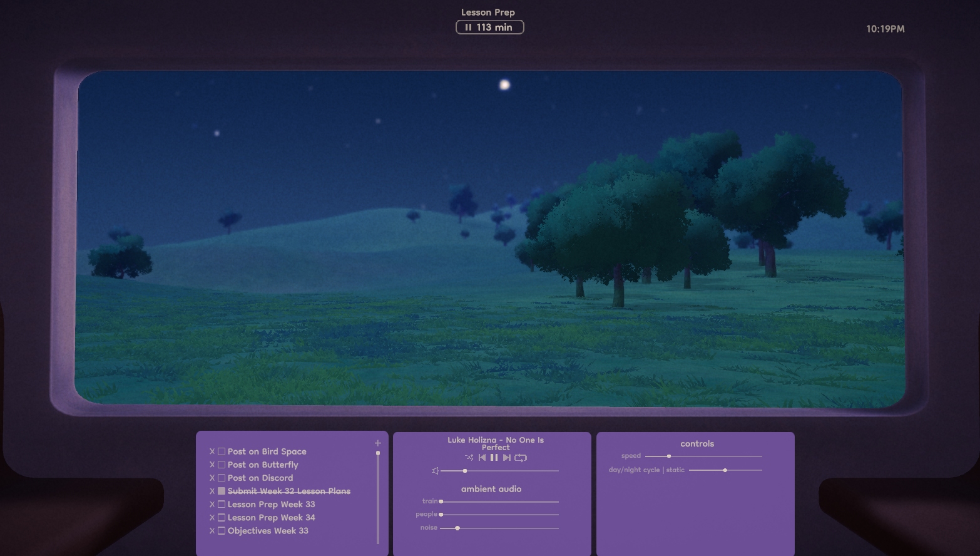Image resolution: width=980 pixels, height=556 pixels.
Task: Mute music with the speaker icon
Action: pyautogui.click(x=435, y=471)
